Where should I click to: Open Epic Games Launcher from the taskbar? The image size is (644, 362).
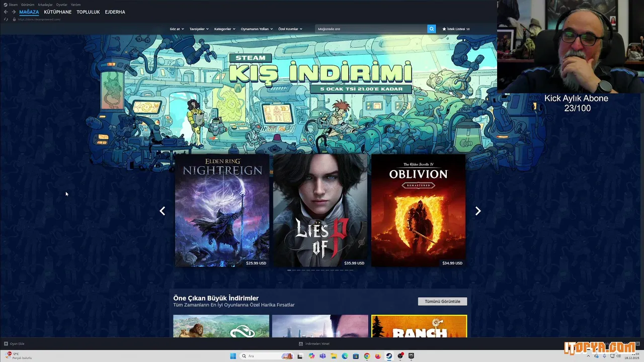point(411,356)
